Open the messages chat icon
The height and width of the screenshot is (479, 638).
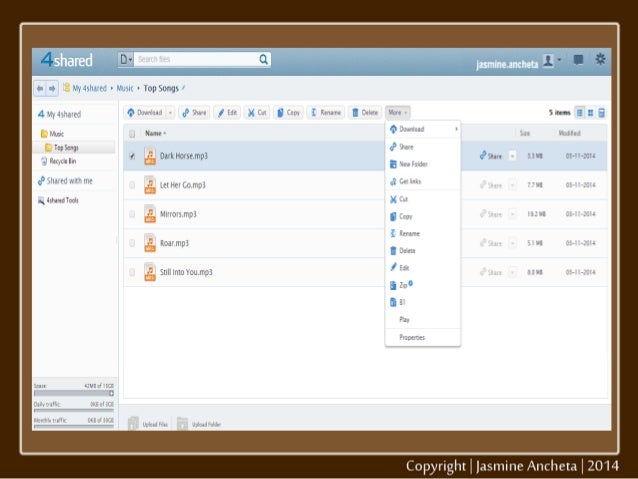[578, 60]
